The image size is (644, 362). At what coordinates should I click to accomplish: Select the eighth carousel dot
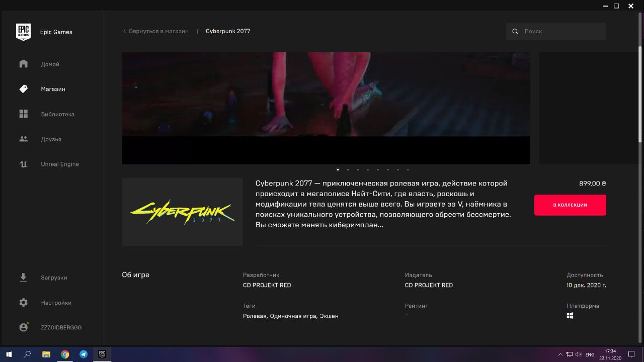click(408, 169)
